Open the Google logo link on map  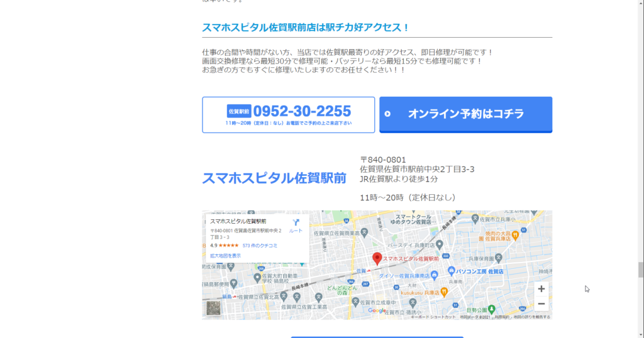pyautogui.click(x=377, y=311)
